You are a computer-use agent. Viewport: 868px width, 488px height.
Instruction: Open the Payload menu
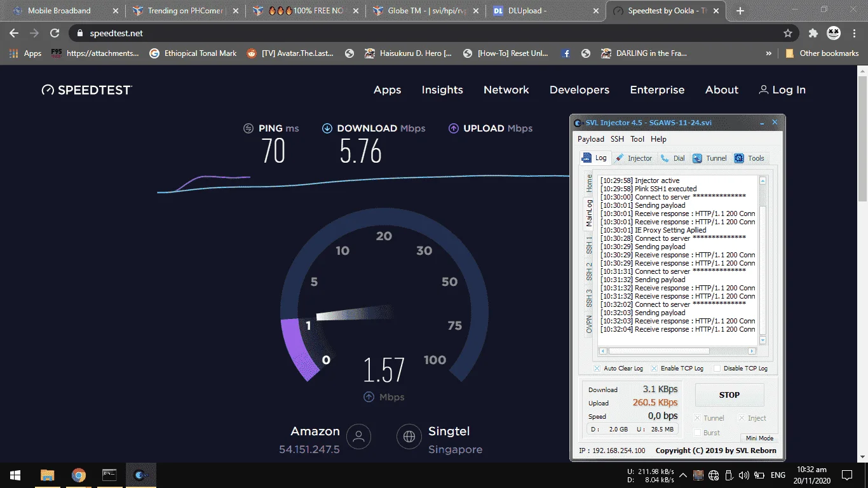pos(591,139)
